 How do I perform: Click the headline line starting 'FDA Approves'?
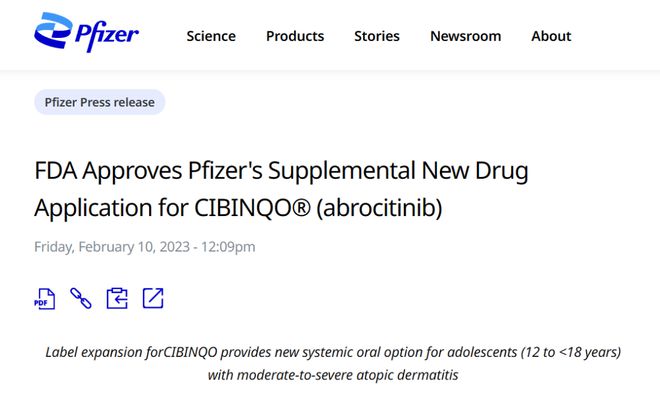(x=281, y=171)
